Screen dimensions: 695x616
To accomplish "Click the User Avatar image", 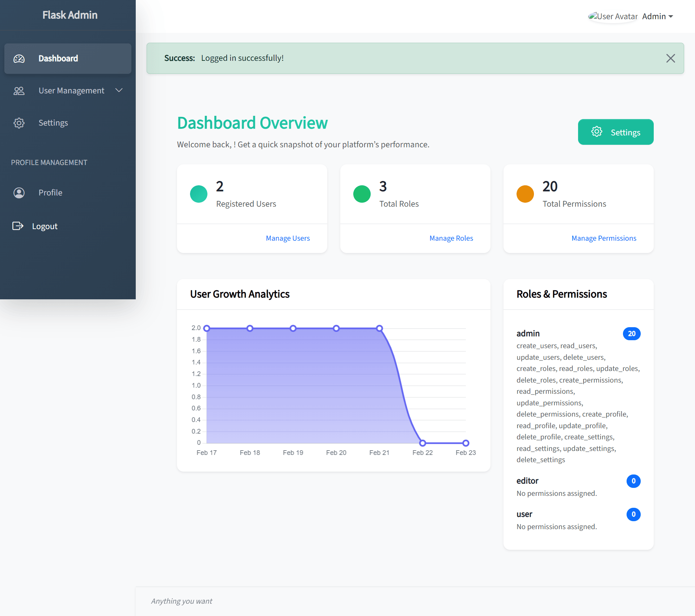I will pos(612,16).
